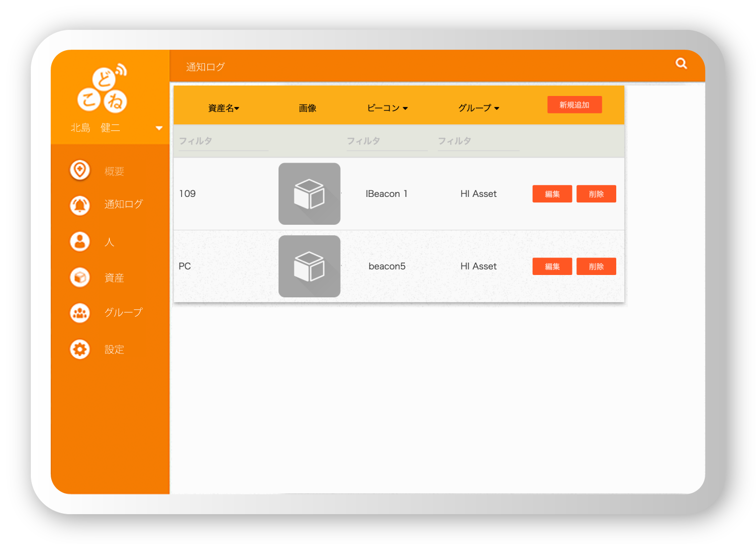Select the beacon5 cell
The height and width of the screenshot is (544, 756).
[x=387, y=267]
